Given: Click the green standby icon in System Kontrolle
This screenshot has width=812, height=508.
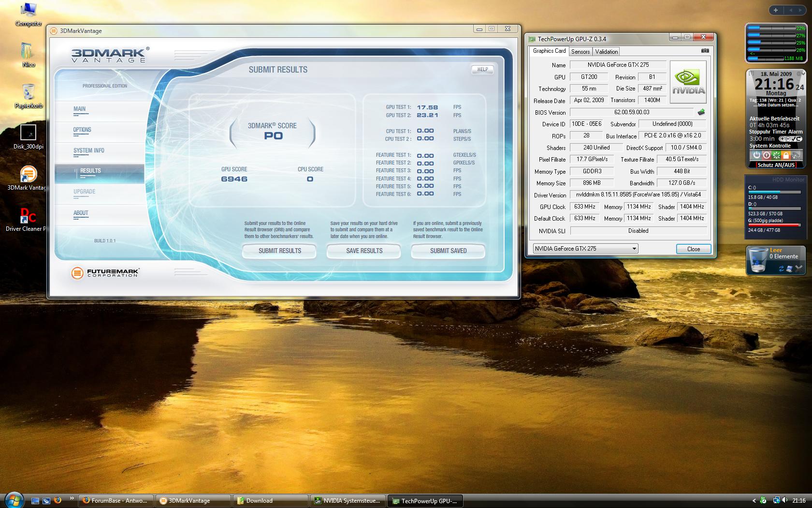Looking at the screenshot, I should [776, 155].
